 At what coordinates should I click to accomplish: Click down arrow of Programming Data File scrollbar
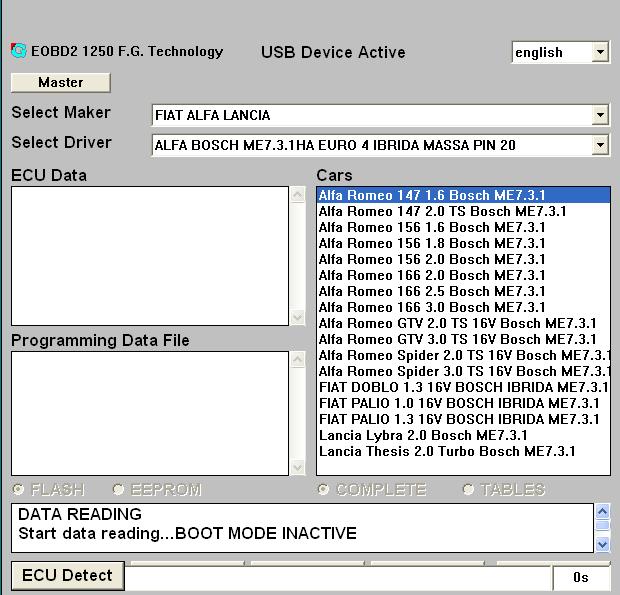pyautogui.click(x=298, y=468)
